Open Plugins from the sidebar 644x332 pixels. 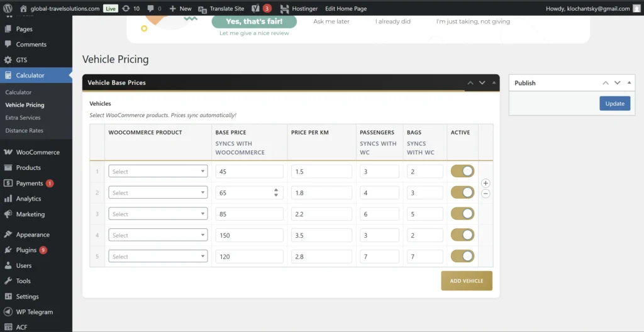[26, 250]
